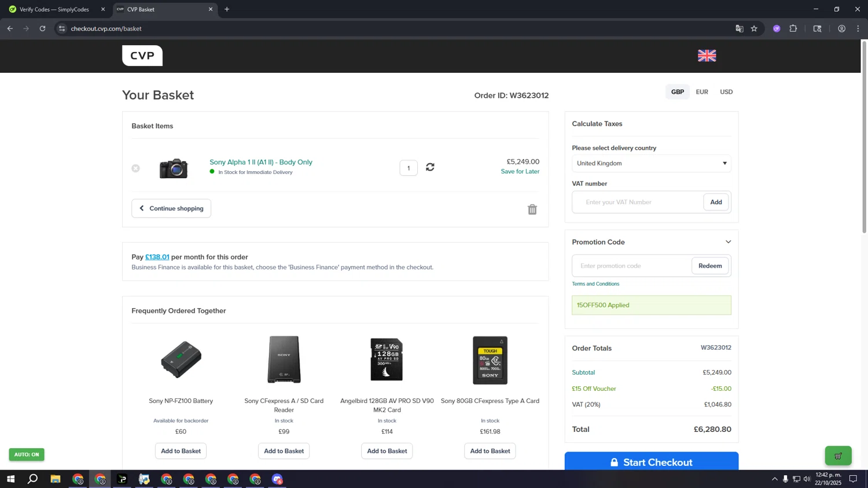Bookmark this page with the star icon
This screenshot has height=488, width=868.
coord(754,28)
